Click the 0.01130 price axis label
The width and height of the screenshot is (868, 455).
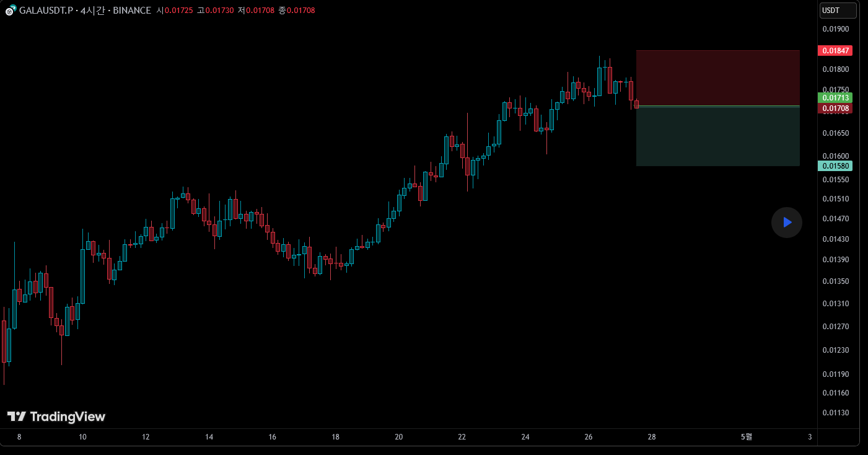click(x=835, y=413)
